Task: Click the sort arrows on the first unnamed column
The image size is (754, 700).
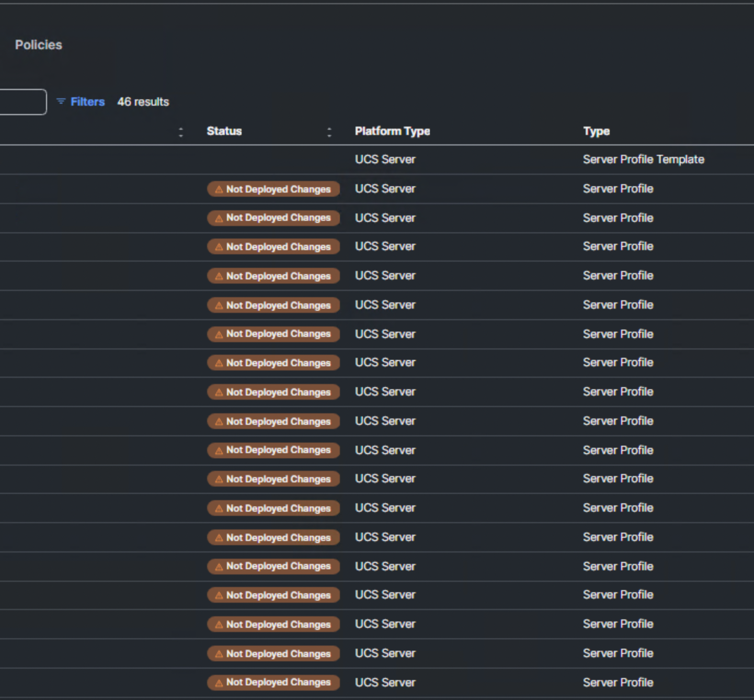Action: point(180,132)
